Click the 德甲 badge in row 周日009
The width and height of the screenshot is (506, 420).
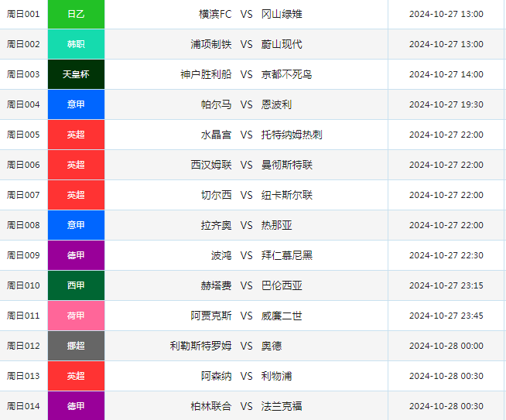pos(76,255)
